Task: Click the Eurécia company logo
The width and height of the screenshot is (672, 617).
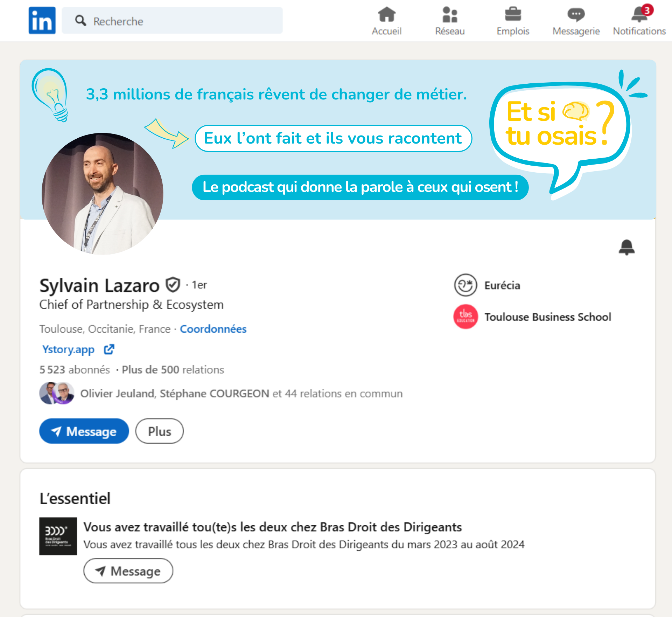Action: (465, 285)
